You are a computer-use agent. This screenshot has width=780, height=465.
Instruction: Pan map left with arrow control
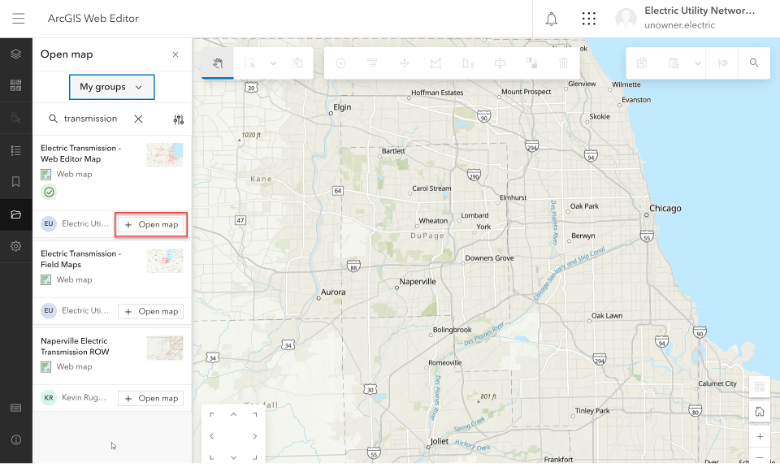(212, 436)
